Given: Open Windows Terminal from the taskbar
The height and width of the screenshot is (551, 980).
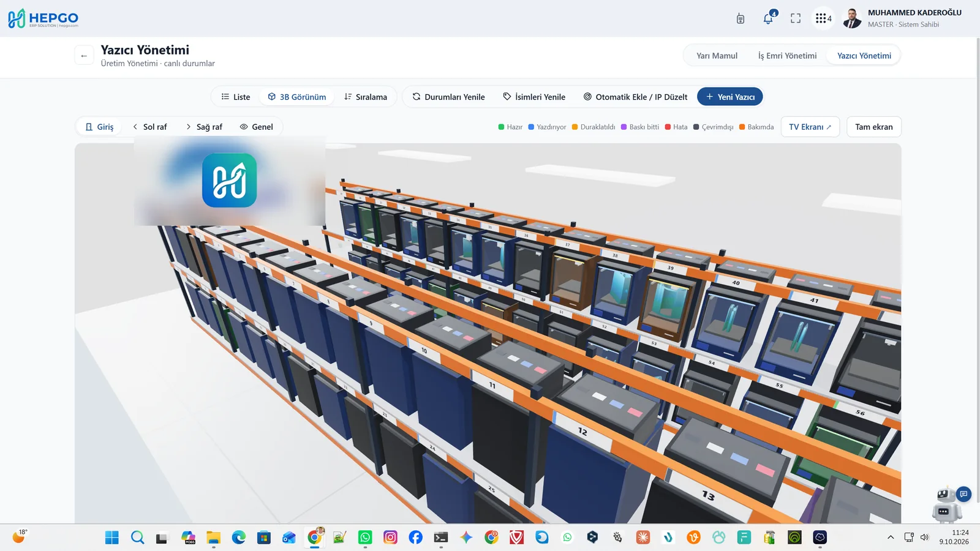Looking at the screenshot, I should [440, 538].
